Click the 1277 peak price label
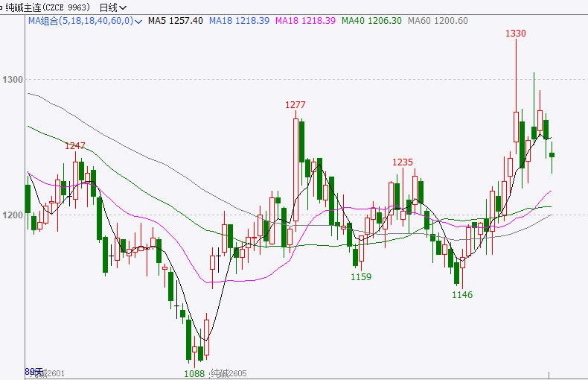The height and width of the screenshot is (380, 588). tap(295, 104)
